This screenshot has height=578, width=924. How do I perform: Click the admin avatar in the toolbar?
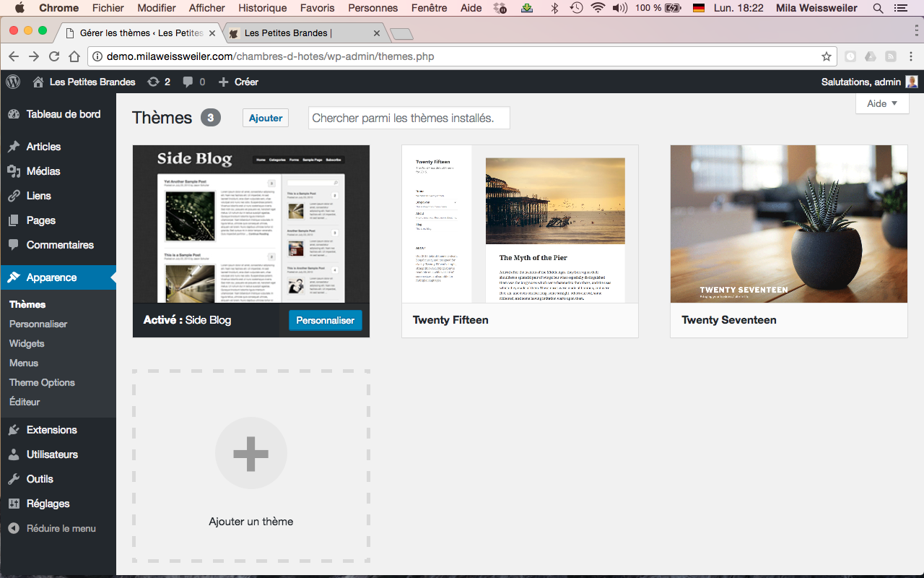coord(912,82)
